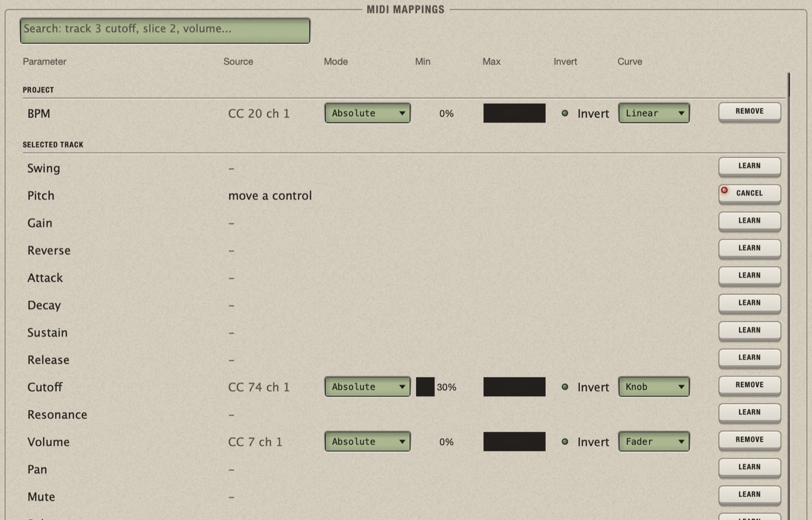Start MIDI learn for Decay
This screenshot has height=520, width=812.
click(750, 303)
